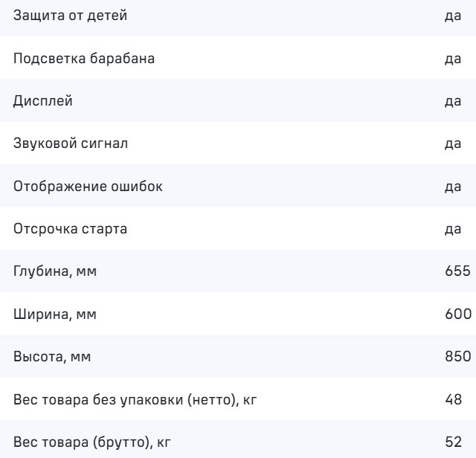Screen dimensions: 476x458
Task: Click the "да" value for Защита от детей
Action: [x=452, y=16]
